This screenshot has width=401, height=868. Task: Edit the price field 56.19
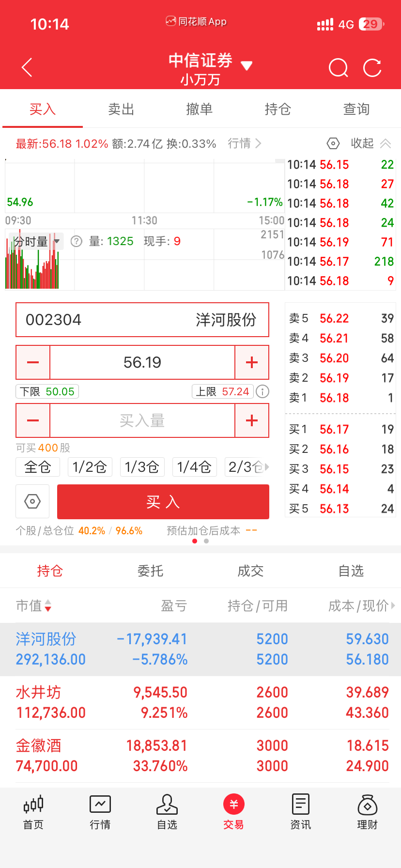(142, 362)
